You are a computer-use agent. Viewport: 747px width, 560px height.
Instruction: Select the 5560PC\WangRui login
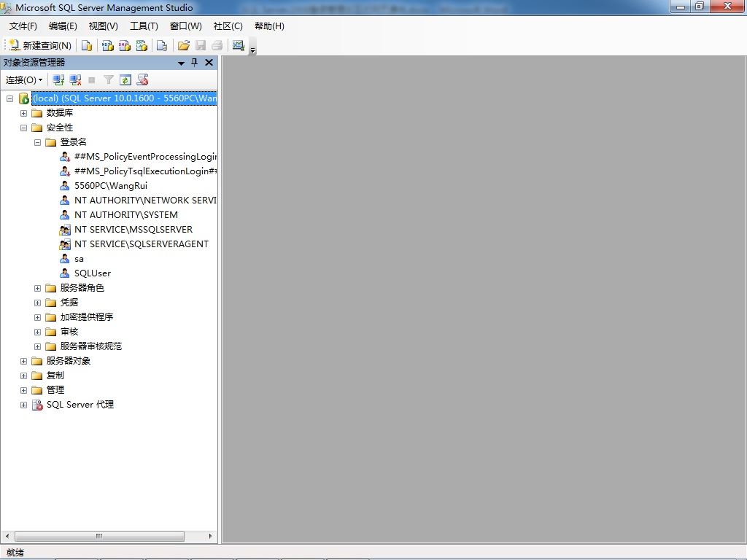point(111,186)
